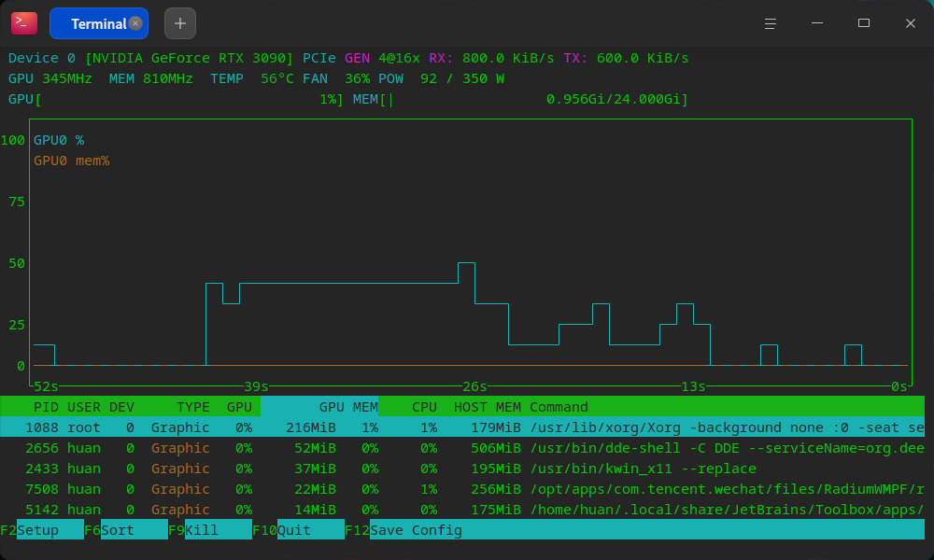This screenshot has width=934, height=560.
Task: Click the GPU utilization bar showing 1%
Action: point(176,99)
